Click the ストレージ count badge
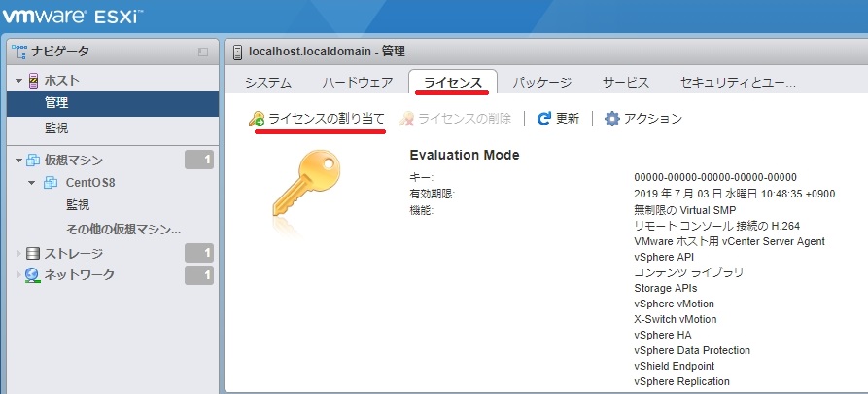Image resolution: width=868 pixels, height=394 pixels. point(199,254)
